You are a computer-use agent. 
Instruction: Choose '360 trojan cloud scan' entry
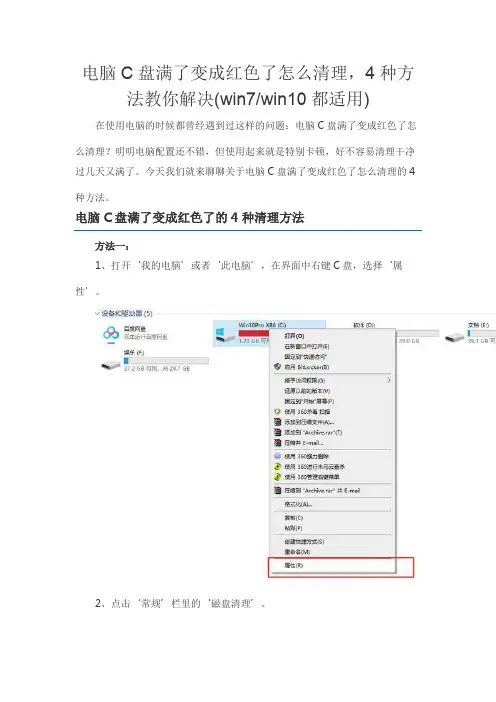pyautogui.click(x=332, y=467)
